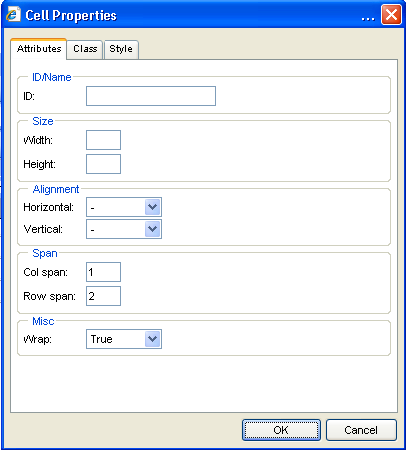Viewport: 406px width, 450px height.
Task: Click into the Width input box
Action: coord(103,140)
